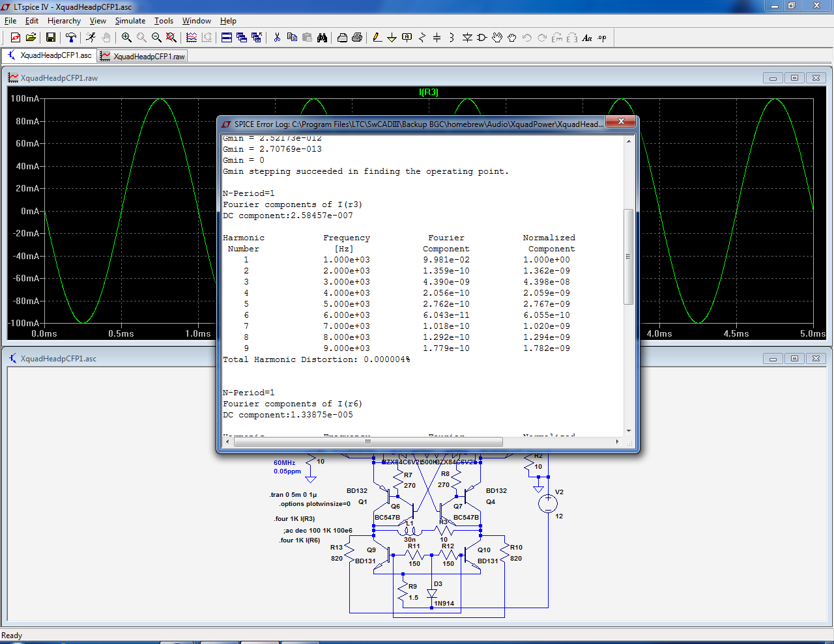Image resolution: width=834 pixels, height=644 pixels.
Task: Close the SPICE Error Log window
Action: point(622,122)
